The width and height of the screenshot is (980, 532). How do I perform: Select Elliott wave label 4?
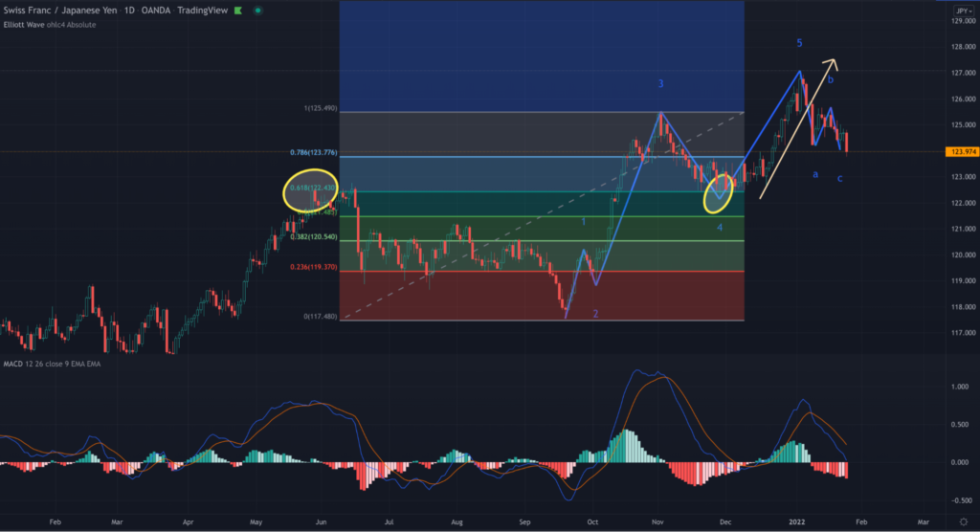[720, 228]
